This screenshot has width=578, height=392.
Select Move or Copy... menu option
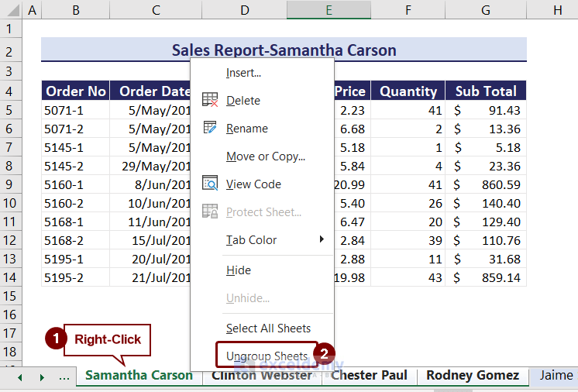point(265,156)
